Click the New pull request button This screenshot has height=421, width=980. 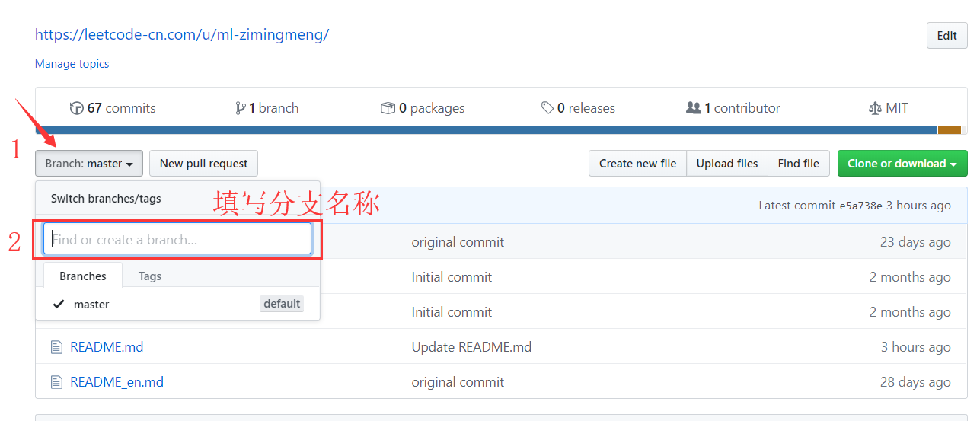point(203,164)
